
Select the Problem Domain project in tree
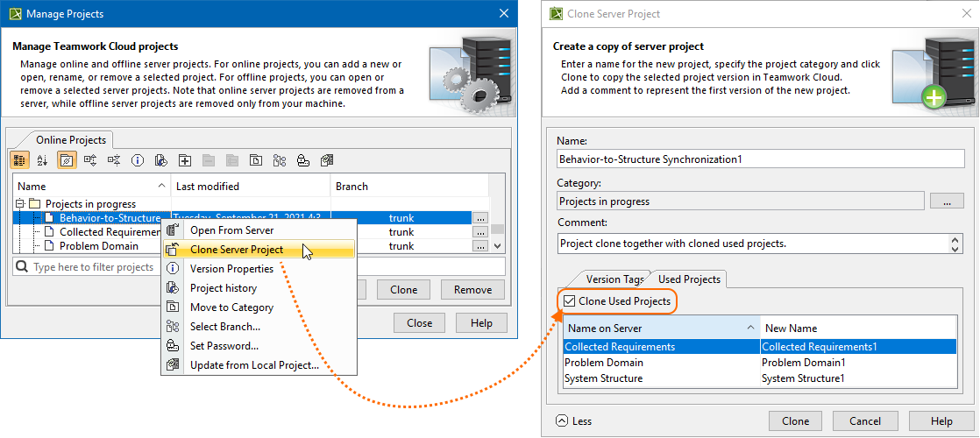coord(99,245)
